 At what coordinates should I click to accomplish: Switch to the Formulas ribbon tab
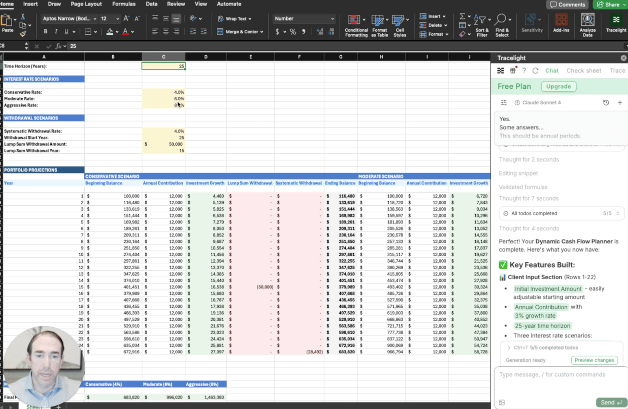(x=125, y=4)
